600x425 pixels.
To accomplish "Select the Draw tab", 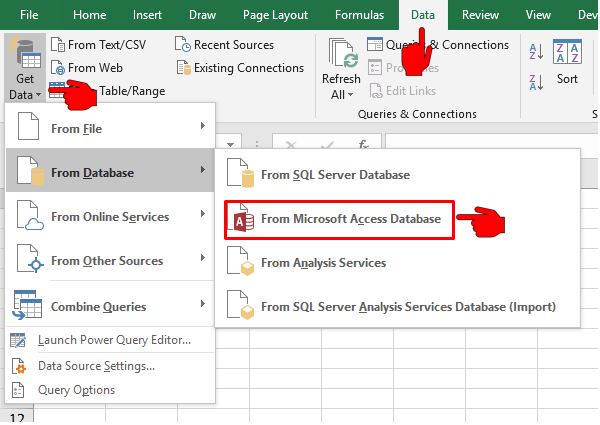I will [x=202, y=15].
